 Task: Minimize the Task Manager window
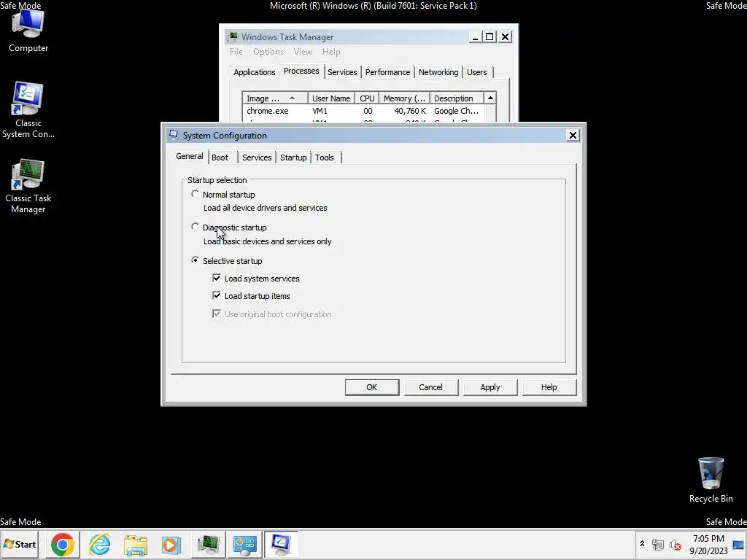click(x=474, y=36)
